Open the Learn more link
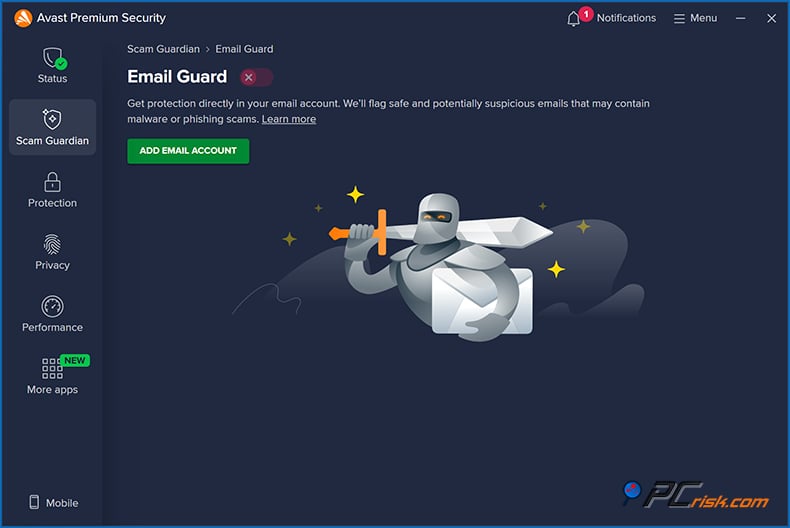This screenshot has width=790, height=528. pos(289,119)
